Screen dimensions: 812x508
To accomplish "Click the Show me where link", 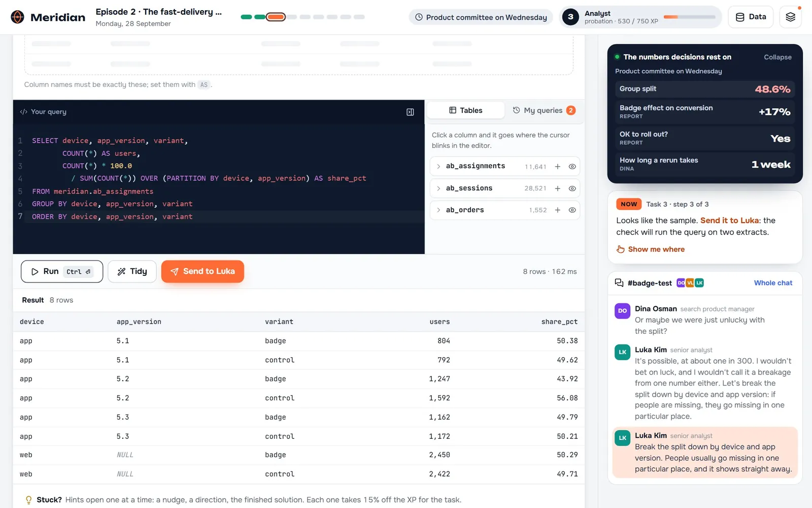I will [651, 249].
